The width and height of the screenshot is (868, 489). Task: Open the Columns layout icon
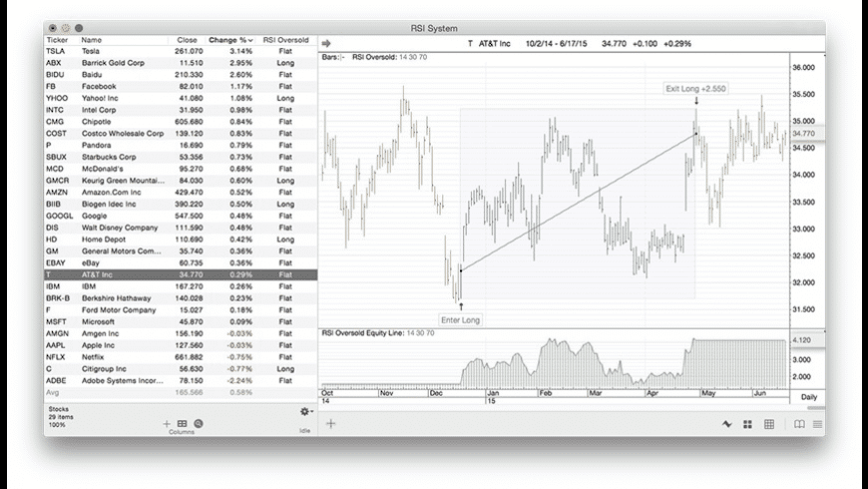[183, 424]
